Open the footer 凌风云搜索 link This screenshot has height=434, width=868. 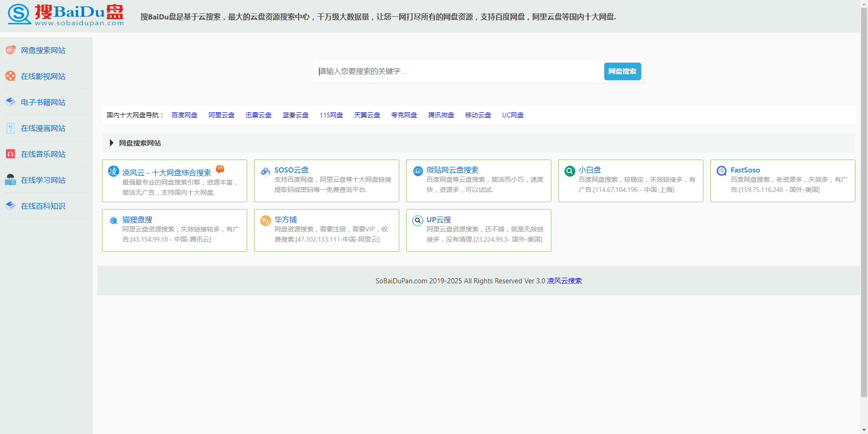point(565,281)
